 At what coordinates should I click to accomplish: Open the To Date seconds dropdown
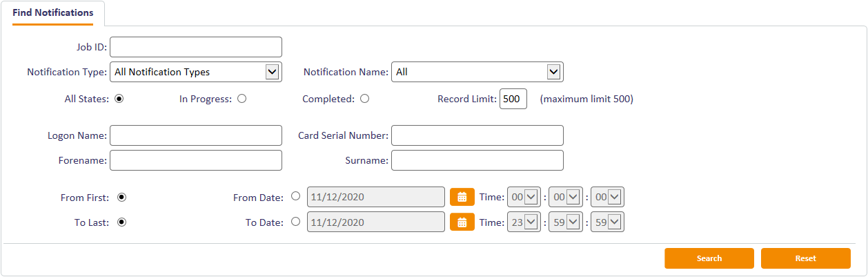click(x=615, y=222)
